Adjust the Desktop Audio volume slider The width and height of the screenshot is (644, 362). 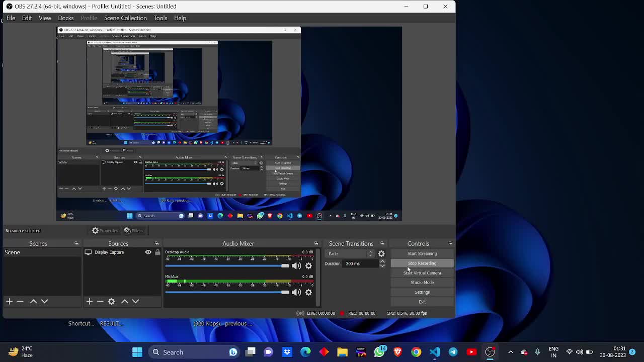pos(227,266)
